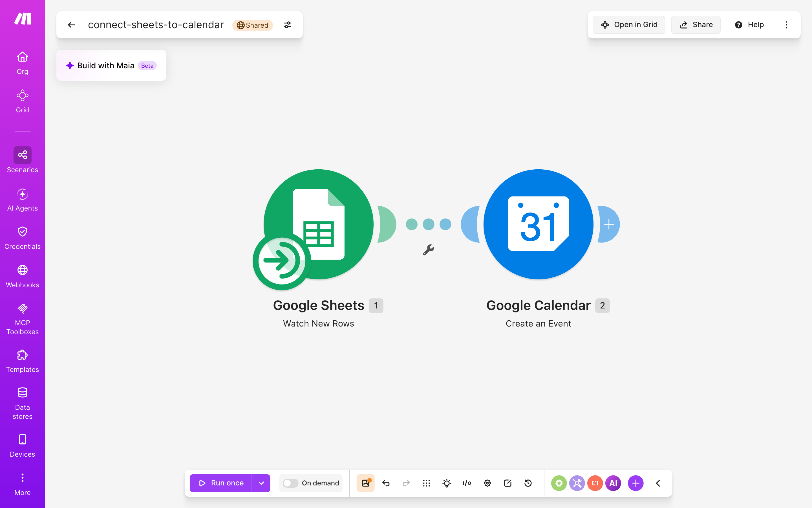Toggle the On demand scheduling switch
The image size is (812, 508).
(x=290, y=483)
